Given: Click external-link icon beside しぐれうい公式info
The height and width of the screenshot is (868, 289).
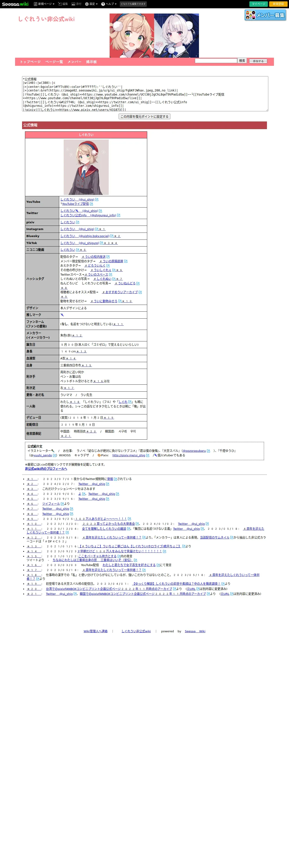Looking at the screenshot, I should [118, 215].
